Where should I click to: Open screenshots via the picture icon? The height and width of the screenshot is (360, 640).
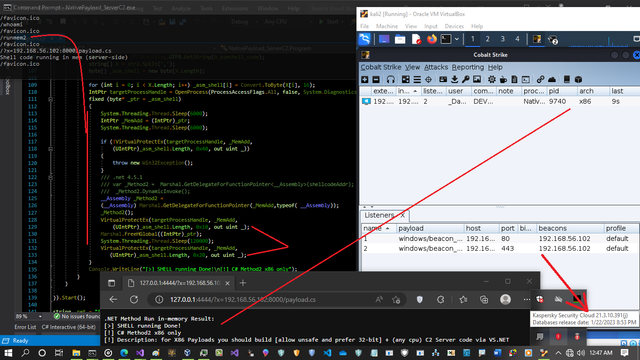[x=477, y=80]
